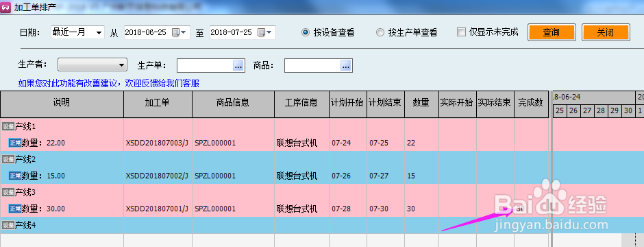The height and width of the screenshot is (247, 644).
Task: Click day 28 in the Gantt timeline header
Action: click(600, 110)
